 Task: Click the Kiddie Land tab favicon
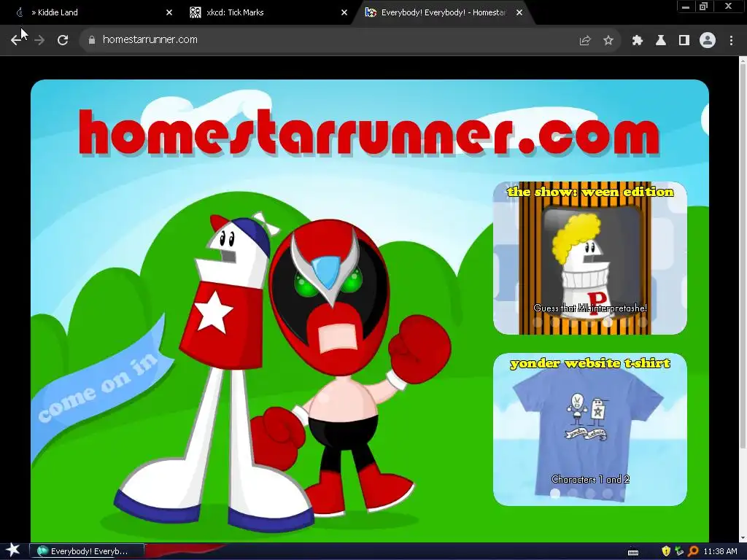[20, 12]
